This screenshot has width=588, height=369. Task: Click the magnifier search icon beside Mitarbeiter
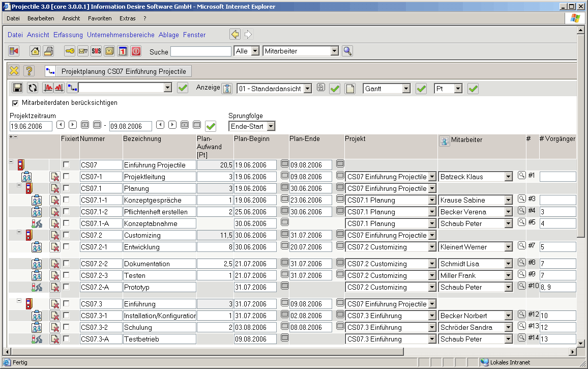click(x=347, y=51)
